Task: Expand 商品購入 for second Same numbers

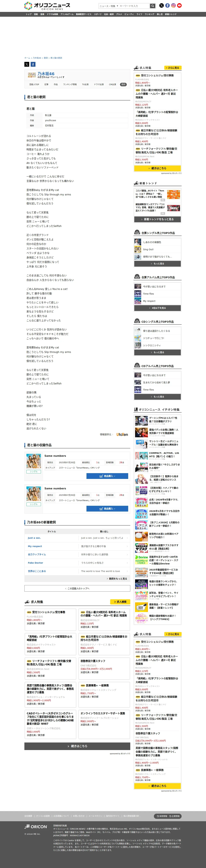Action: [107, 509]
